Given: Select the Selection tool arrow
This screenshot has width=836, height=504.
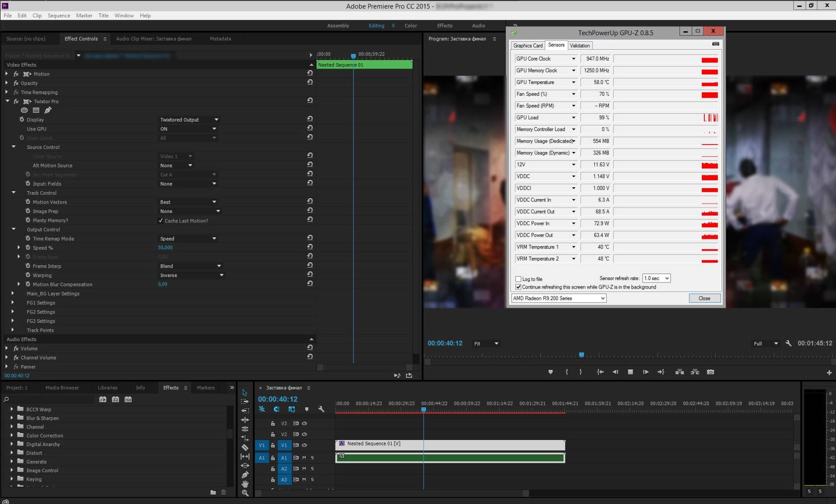Looking at the screenshot, I should pyautogui.click(x=245, y=392).
